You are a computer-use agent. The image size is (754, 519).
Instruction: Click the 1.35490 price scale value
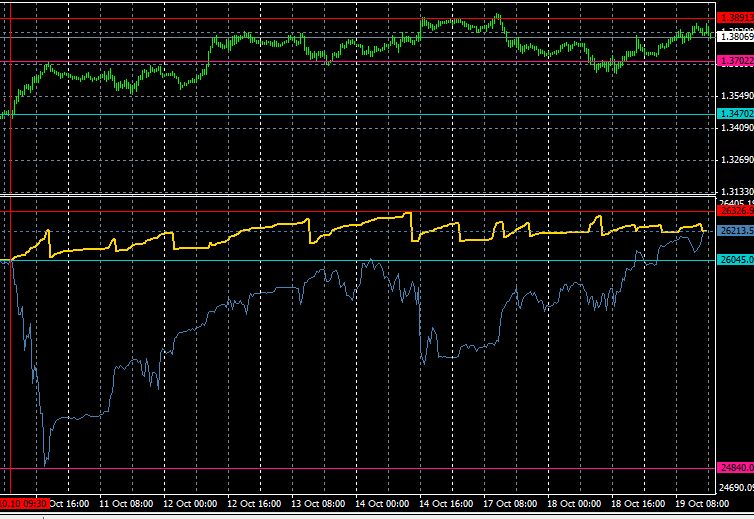coord(736,96)
